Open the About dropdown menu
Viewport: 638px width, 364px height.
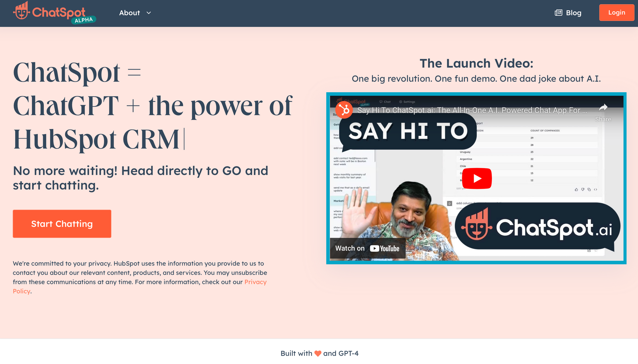tap(130, 13)
